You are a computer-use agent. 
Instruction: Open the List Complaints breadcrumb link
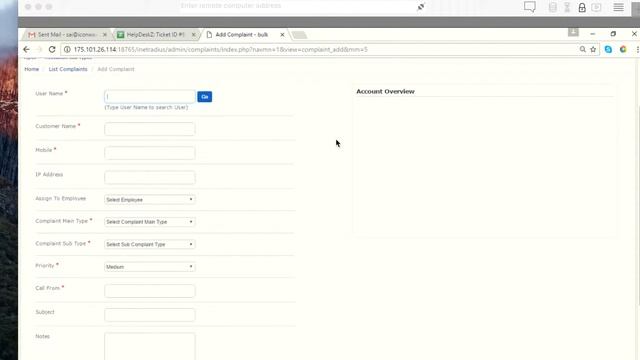(68, 69)
